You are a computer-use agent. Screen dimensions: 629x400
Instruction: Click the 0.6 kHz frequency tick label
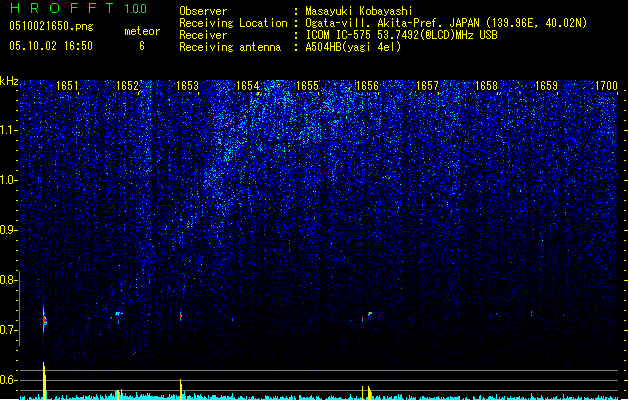tap(8, 380)
